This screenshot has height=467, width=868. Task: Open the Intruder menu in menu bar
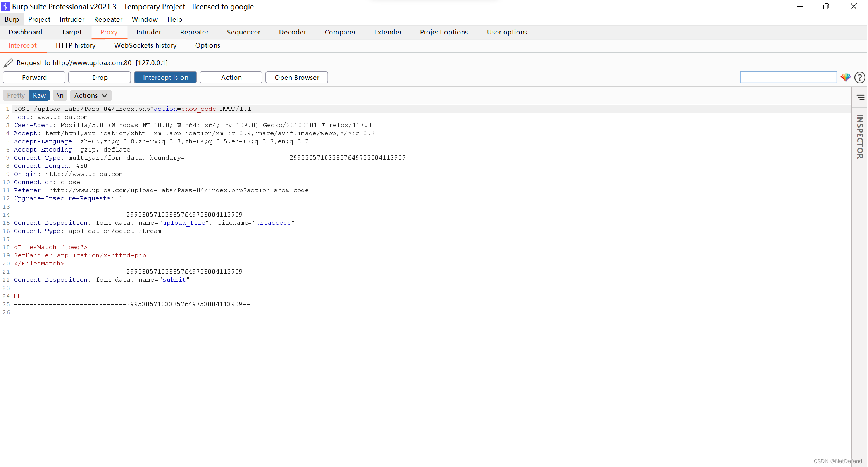pyautogui.click(x=72, y=19)
